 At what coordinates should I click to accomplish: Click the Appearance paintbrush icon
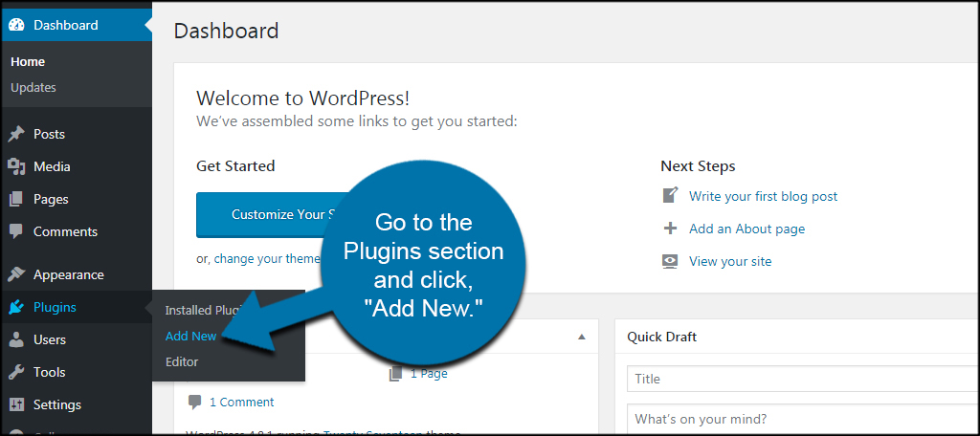tap(17, 274)
